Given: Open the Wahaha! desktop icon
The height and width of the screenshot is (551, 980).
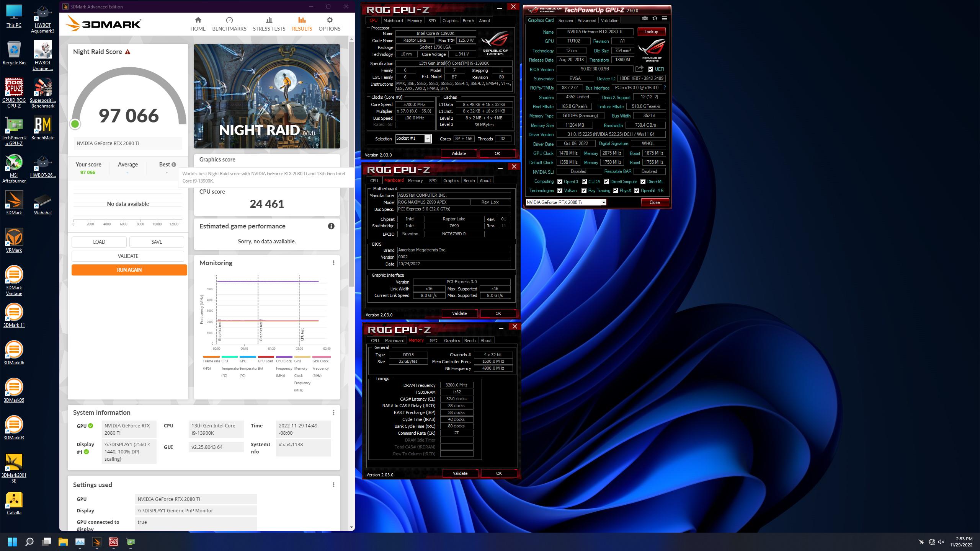Looking at the screenshot, I should click(42, 203).
